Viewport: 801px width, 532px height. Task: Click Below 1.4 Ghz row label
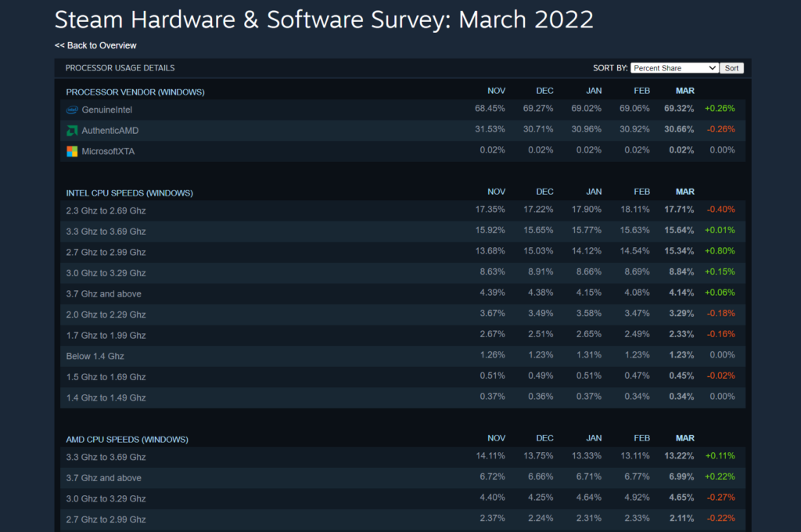(x=95, y=356)
